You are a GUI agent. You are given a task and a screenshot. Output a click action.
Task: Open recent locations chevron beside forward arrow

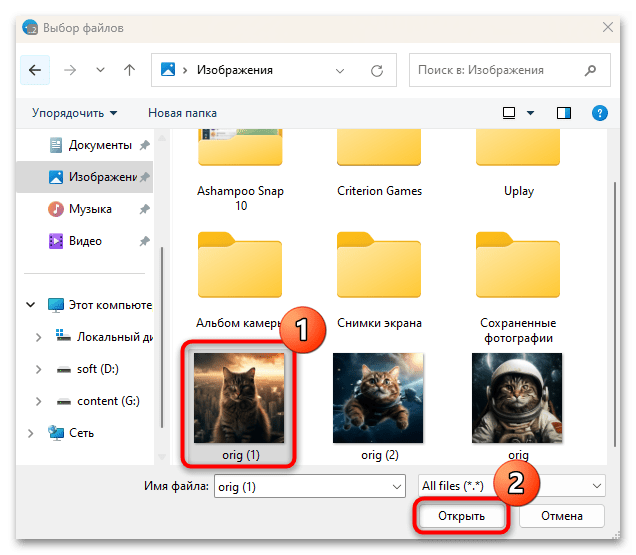click(x=100, y=70)
